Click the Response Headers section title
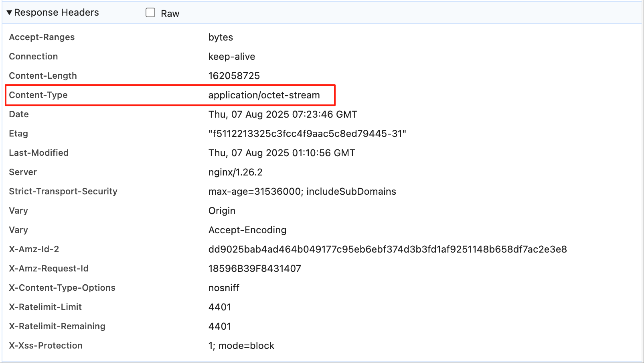644x363 pixels. tap(56, 13)
